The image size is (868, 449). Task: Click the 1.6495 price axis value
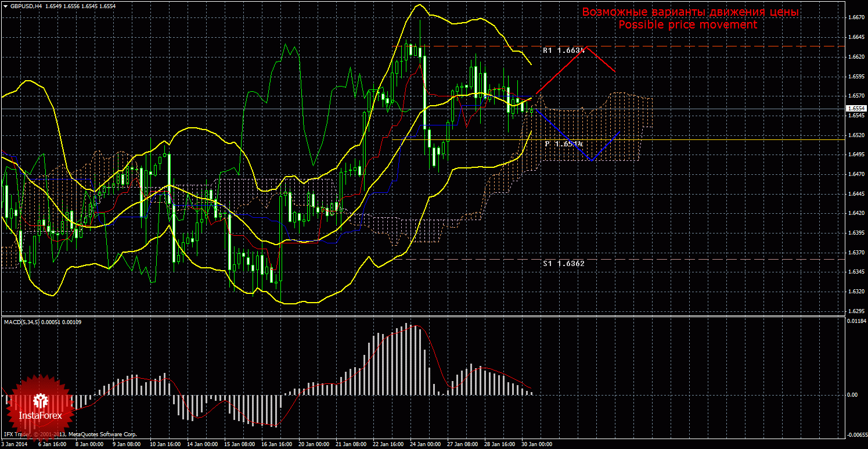pyautogui.click(x=856, y=155)
